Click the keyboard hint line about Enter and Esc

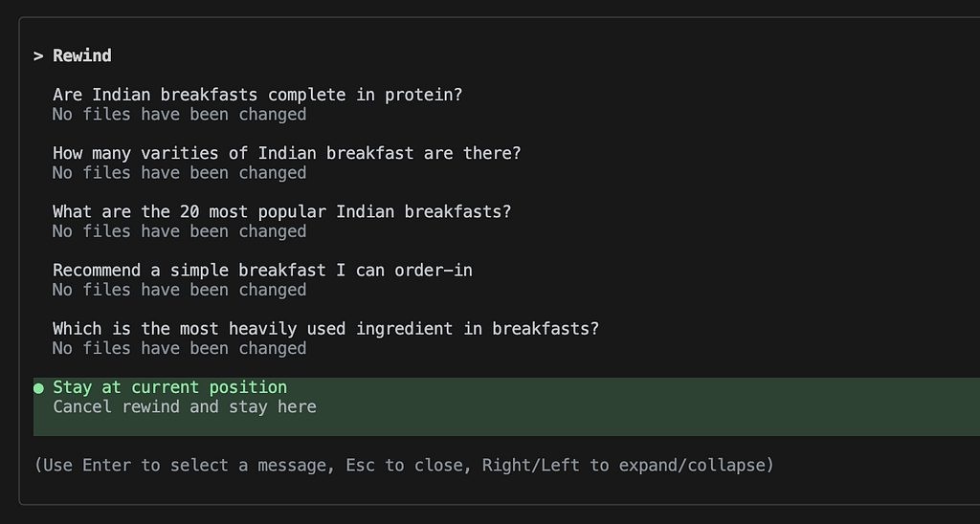coord(404,466)
